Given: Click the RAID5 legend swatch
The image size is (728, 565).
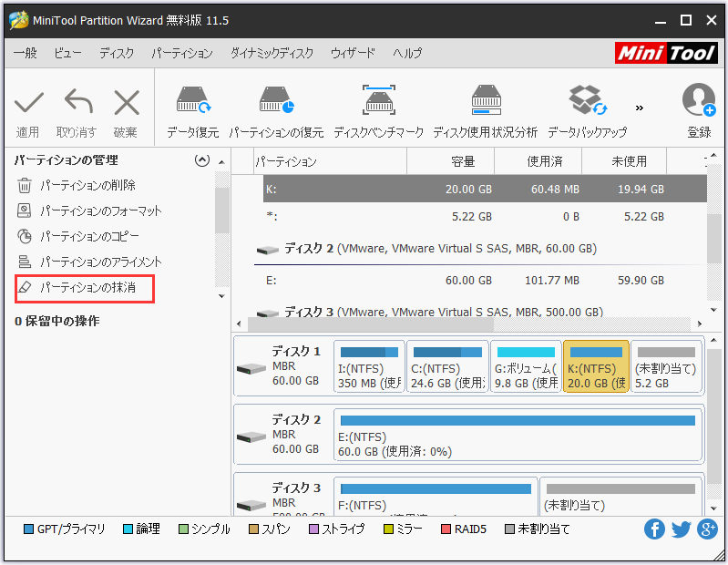Looking at the screenshot, I should pyautogui.click(x=446, y=529).
